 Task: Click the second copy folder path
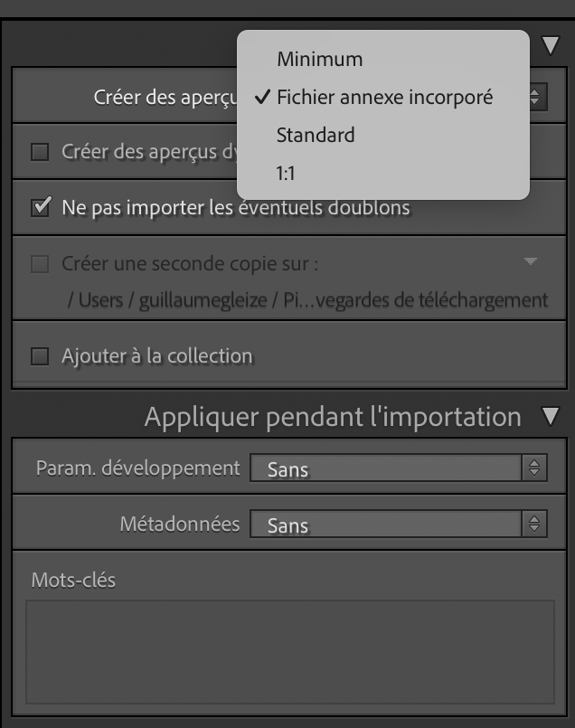tap(307, 300)
